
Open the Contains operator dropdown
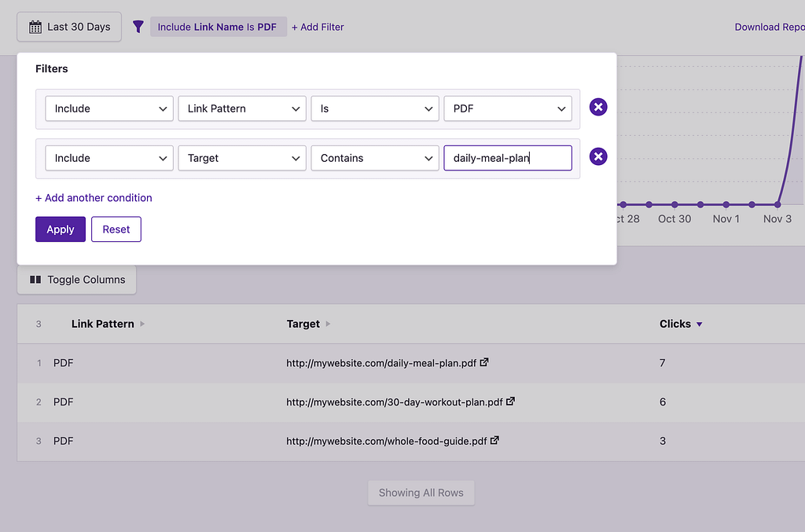pos(373,158)
